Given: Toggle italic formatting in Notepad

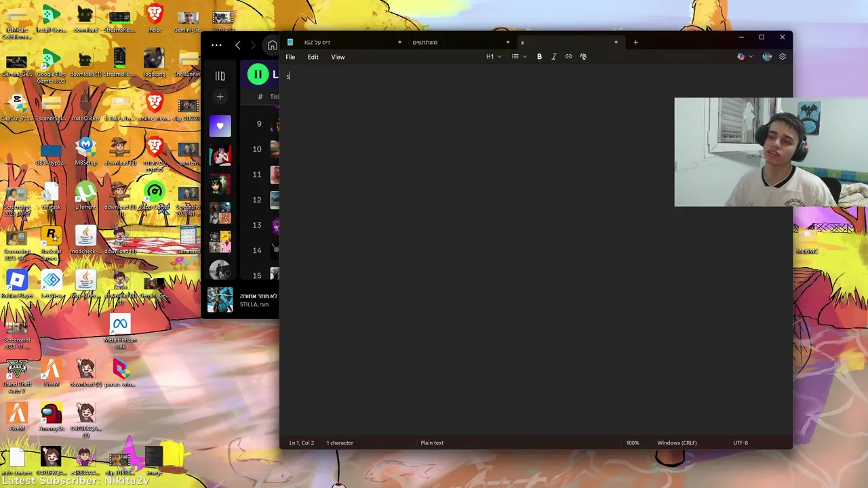Looking at the screenshot, I should click(x=553, y=57).
